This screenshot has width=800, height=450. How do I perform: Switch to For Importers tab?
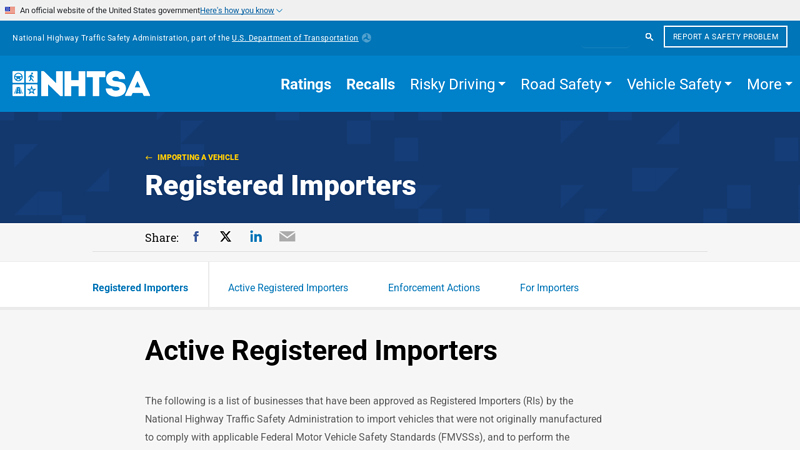549,288
